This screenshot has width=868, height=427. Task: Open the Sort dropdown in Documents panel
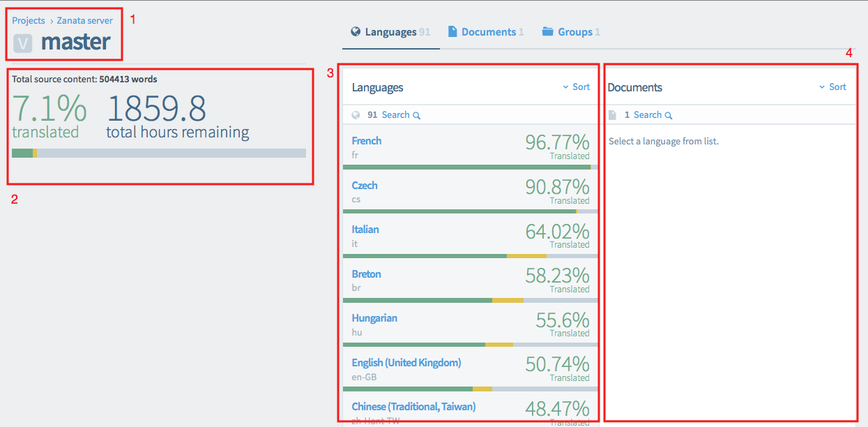click(832, 87)
